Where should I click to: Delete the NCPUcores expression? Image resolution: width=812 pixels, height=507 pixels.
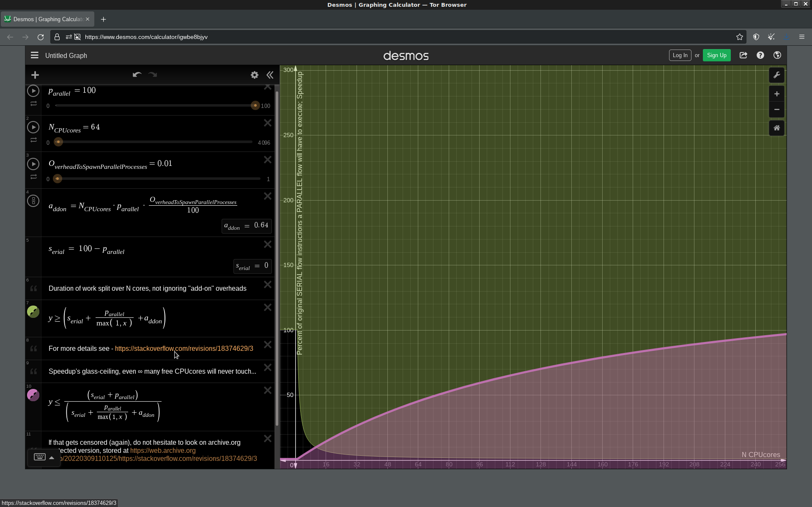(268, 123)
